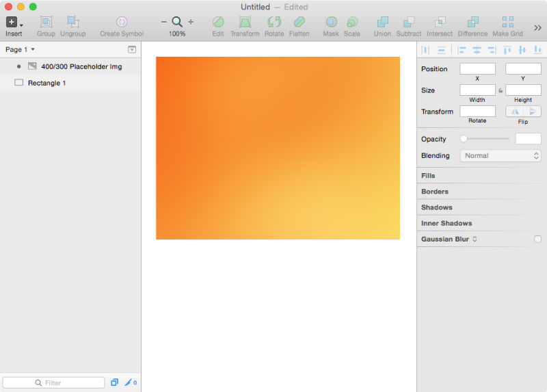The height and width of the screenshot is (392, 547).
Task: Click the zoom magnifier icon
Action: click(x=177, y=22)
